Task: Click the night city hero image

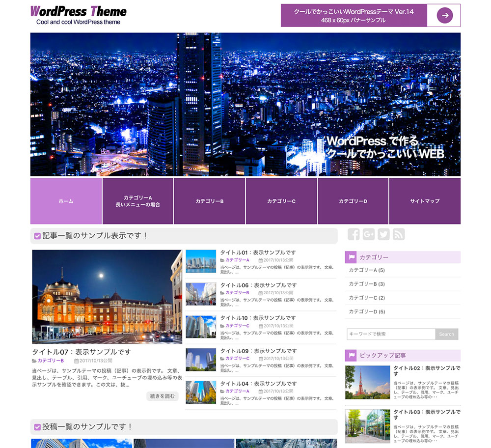Action: 245,104
